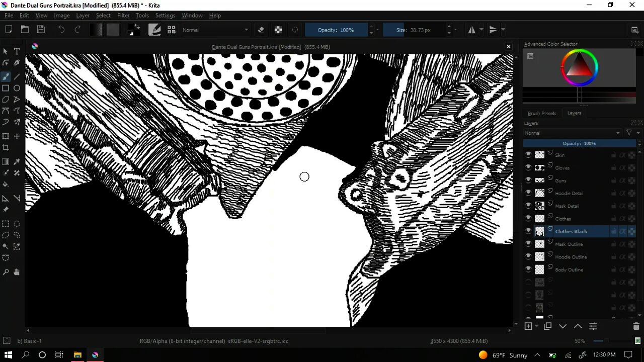Move the layer up

[x=578, y=326]
